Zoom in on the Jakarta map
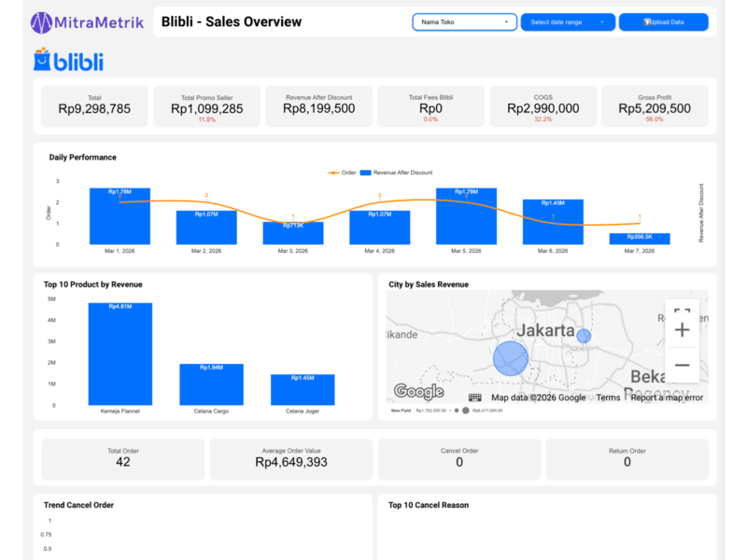Viewport: 747px width, 560px height. point(682,329)
